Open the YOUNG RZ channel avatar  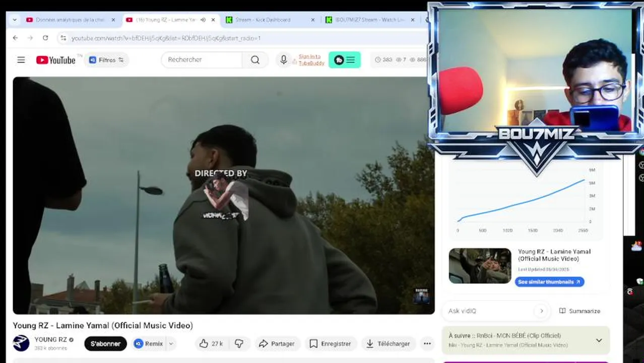[21, 343]
